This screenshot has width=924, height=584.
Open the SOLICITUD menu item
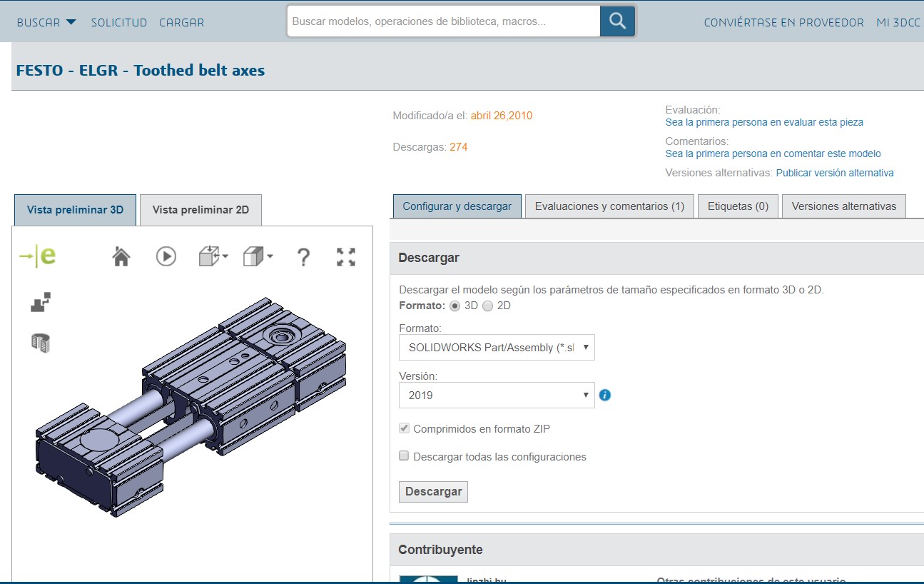coord(119,22)
